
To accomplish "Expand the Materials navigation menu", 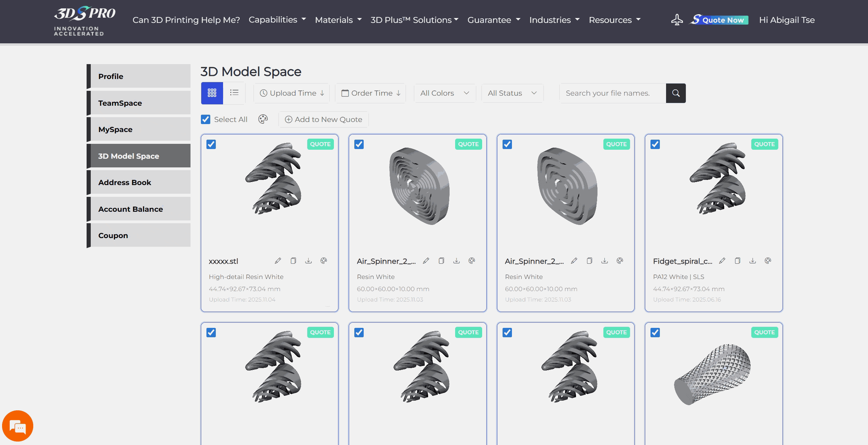I will click(x=338, y=20).
